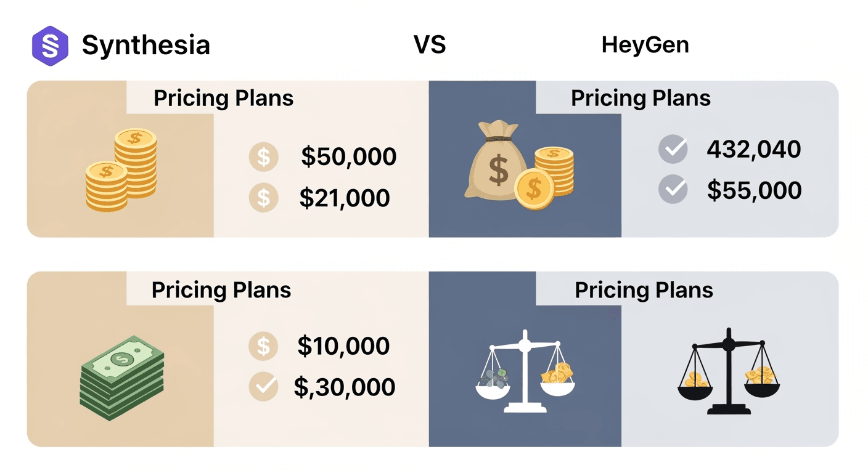Click the white balance scale icon
This screenshot has height=473, width=868.
pos(525,372)
